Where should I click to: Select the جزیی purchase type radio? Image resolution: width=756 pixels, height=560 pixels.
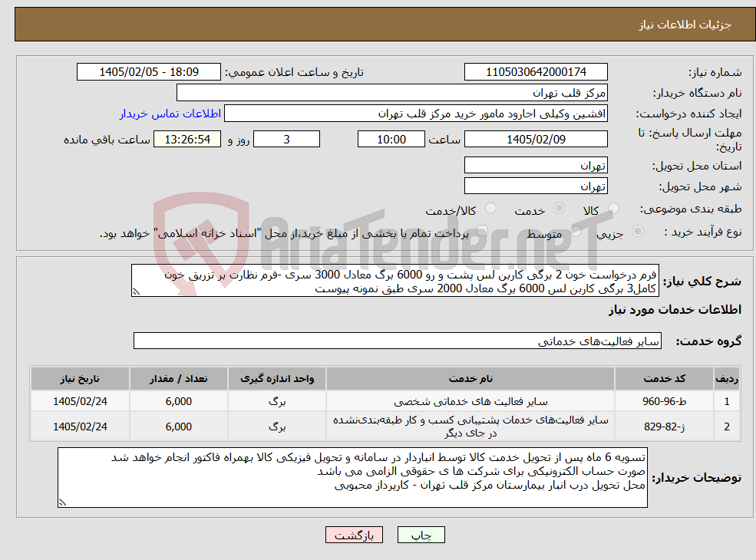point(637,232)
